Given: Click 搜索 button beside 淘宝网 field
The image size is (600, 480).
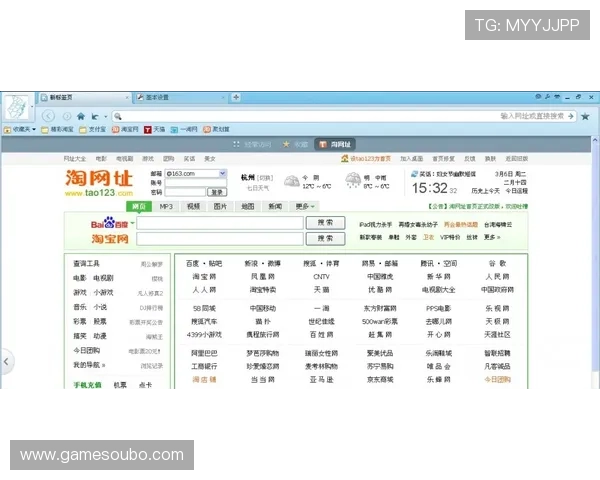Looking at the screenshot, I should [x=326, y=238].
